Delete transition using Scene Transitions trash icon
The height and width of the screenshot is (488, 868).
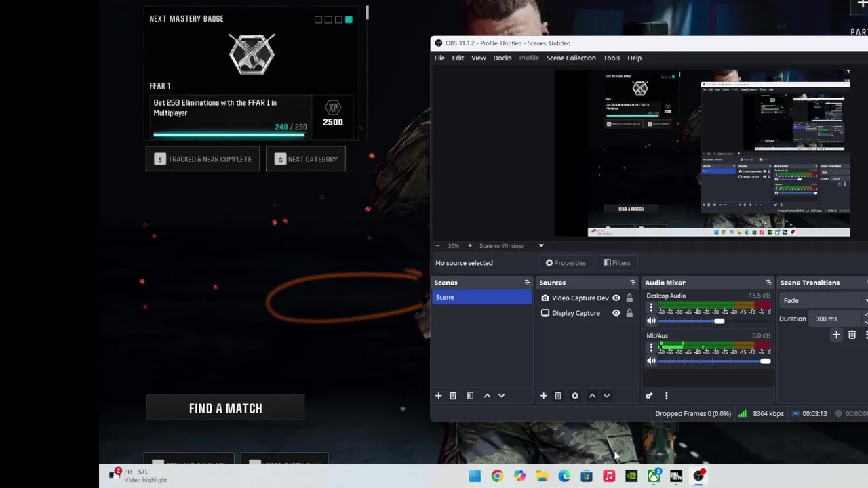(852, 335)
